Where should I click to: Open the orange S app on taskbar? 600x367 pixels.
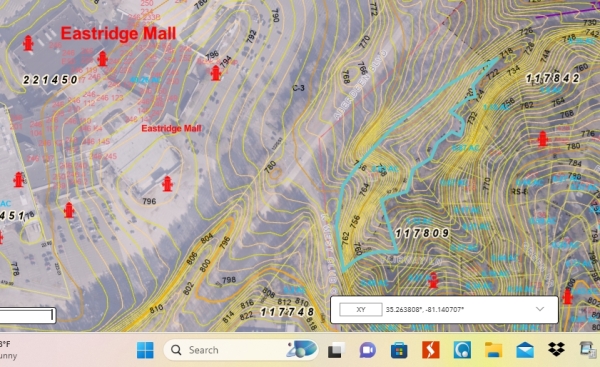pos(430,350)
